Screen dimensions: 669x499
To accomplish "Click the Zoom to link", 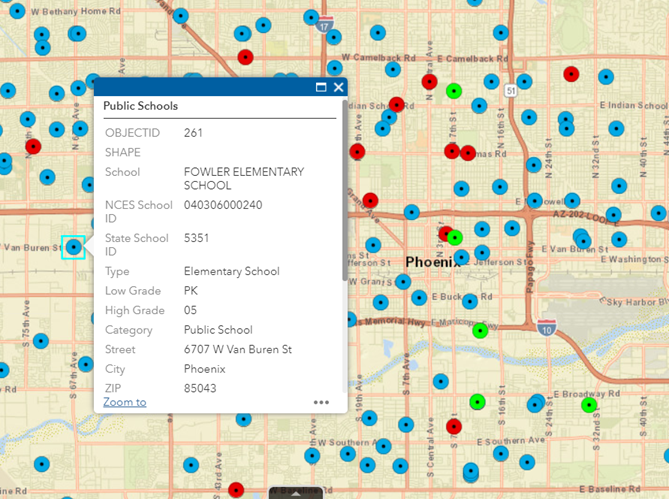I will (125, 402).
